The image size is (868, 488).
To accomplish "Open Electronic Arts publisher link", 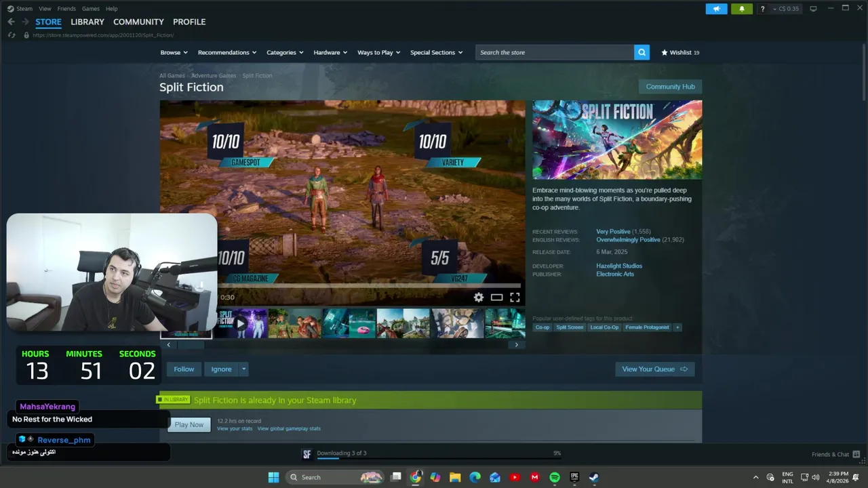I will click(615, 274).
